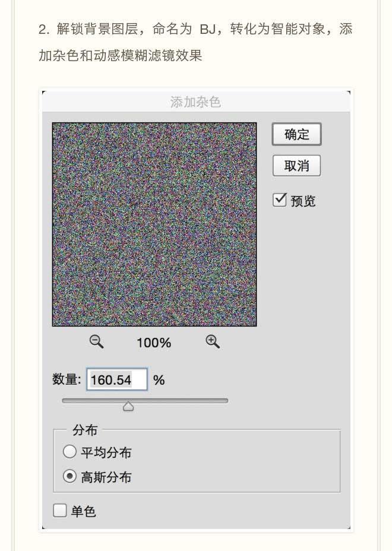Image resolution: width=392 pixels, height=551 pixels.
Task: Enable the 单色 monochromatic checkbox
Action: 60,510
